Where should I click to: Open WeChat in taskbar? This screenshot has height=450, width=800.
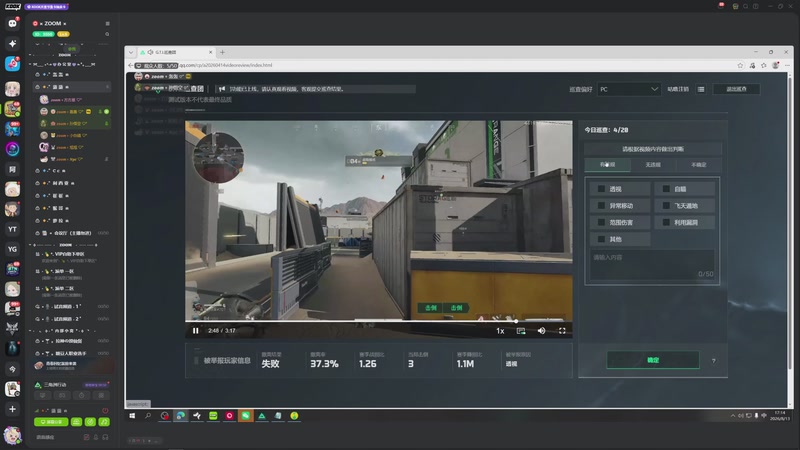pos(245,416)
